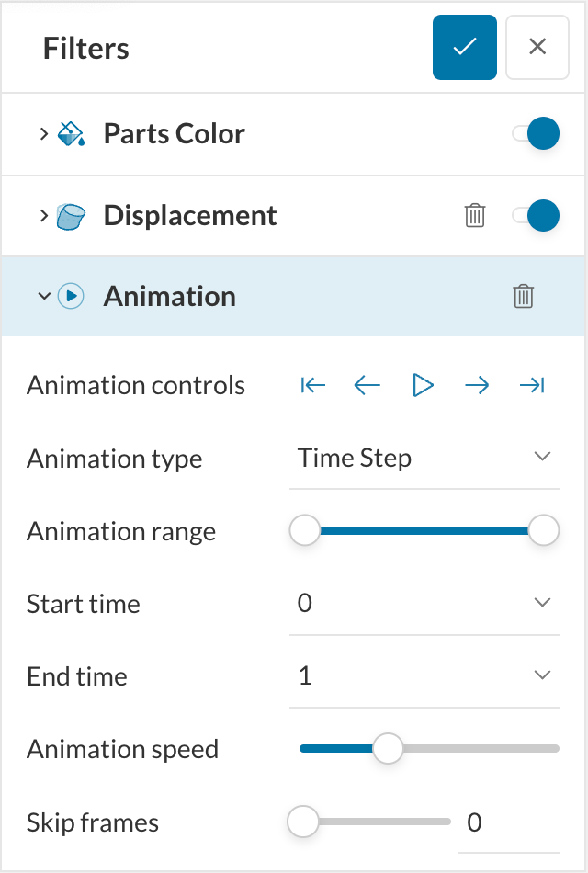
Task: Disable the Displacement filter toggle
Action: [x=537, y=216]
